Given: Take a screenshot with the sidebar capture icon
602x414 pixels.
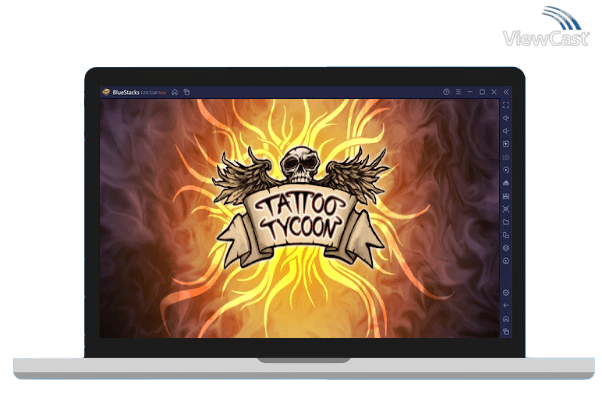Looking at the screenshot, I should [x=506, y=209].
